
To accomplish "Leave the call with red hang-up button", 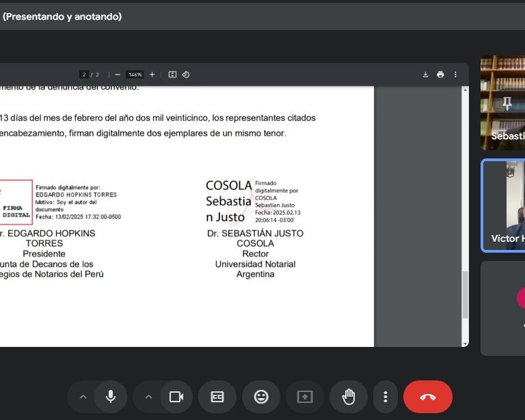I will (x=428, y=397).
